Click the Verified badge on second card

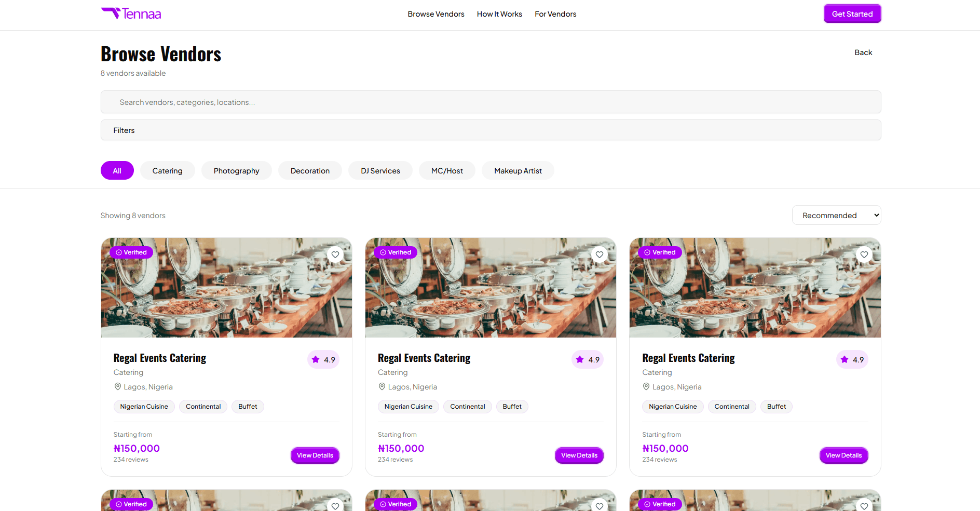pyautogui.click(x=396, y=252)
